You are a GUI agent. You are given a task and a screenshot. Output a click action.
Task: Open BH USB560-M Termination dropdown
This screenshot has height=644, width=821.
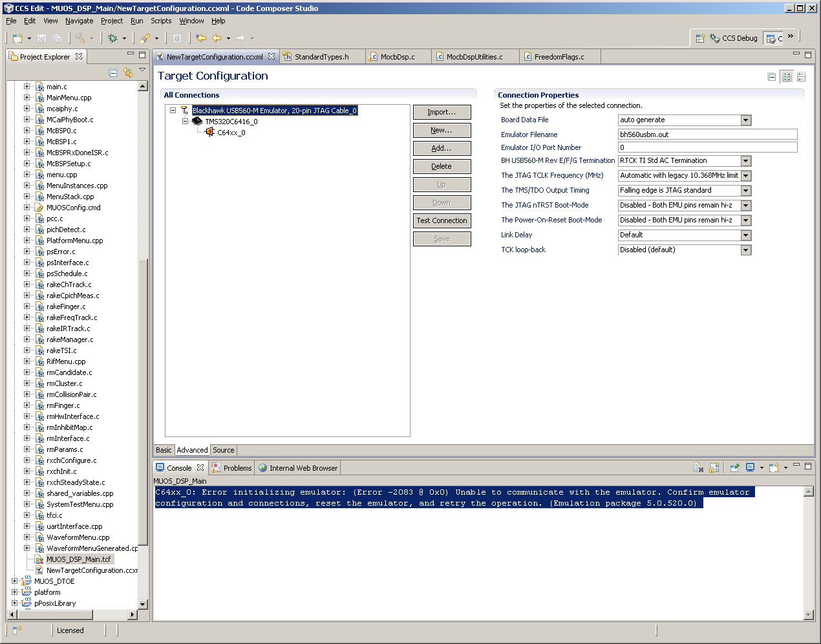coord(746,161)
